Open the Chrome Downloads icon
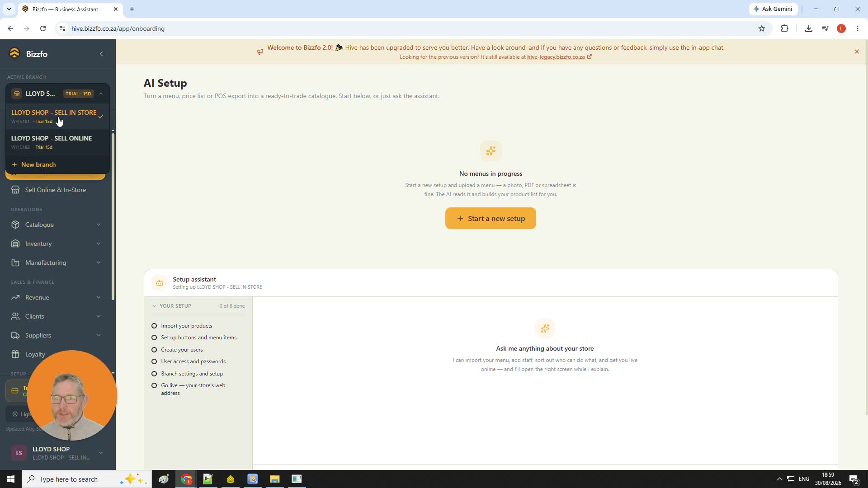This screenshot has height=488, width=868. pyautogui.click(x=809, y=28)
